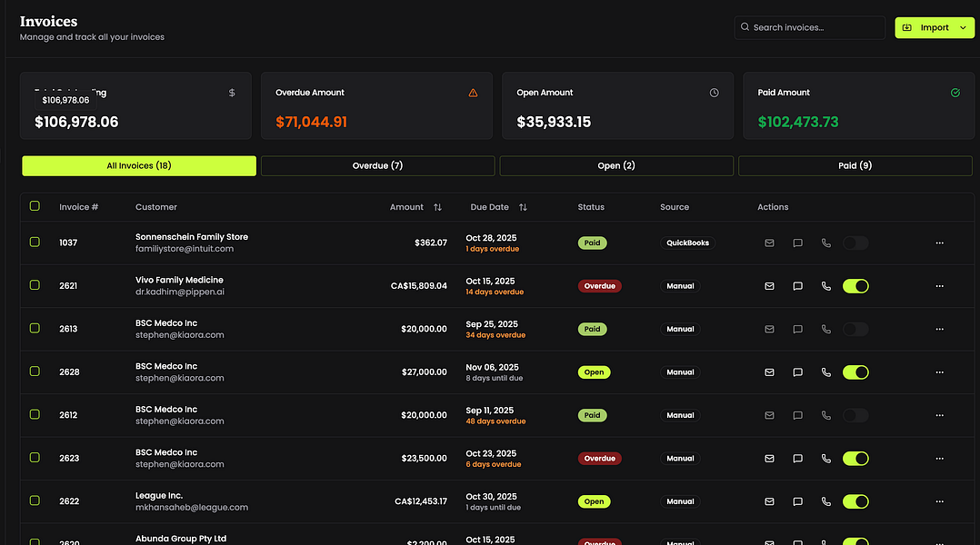Image resolution: width=980 pixels, height=545 pixels.
Task: Turn off the toggle for invoice 2622
Action: 855,501
